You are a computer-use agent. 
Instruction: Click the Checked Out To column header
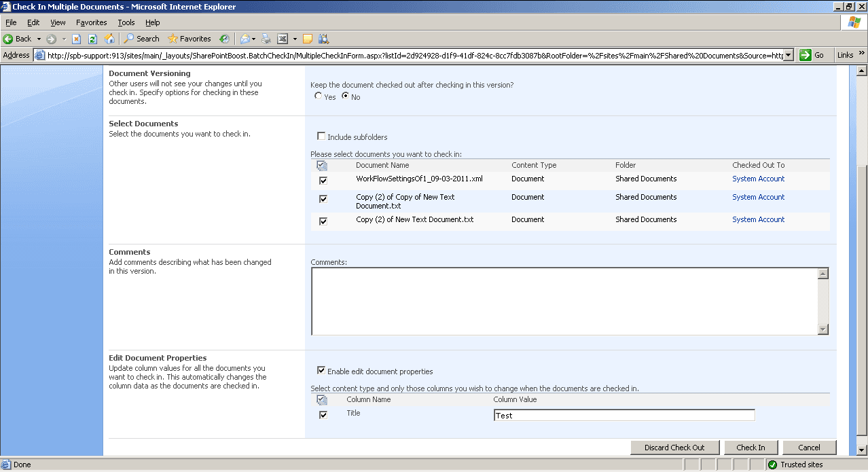tap(758, 165)
